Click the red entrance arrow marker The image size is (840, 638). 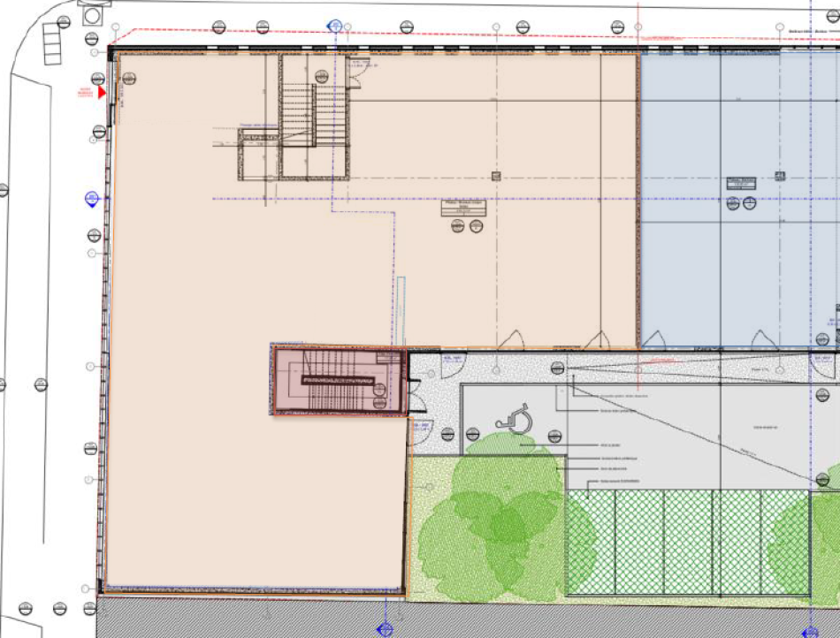(x=102, y=91)
